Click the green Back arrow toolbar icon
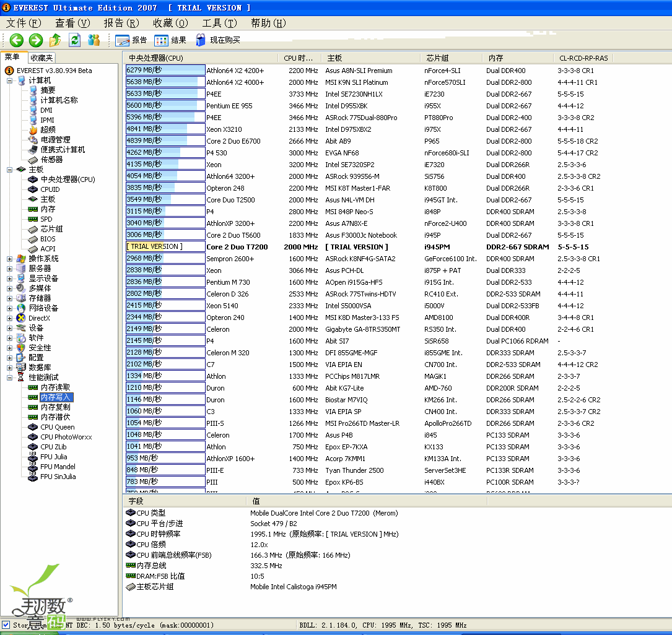 coord(16,40)
